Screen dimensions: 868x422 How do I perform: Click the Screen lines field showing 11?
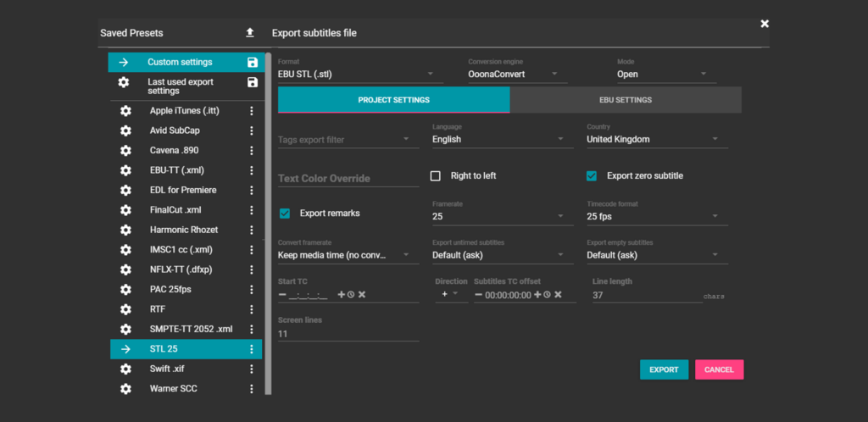tap(348, 334)
